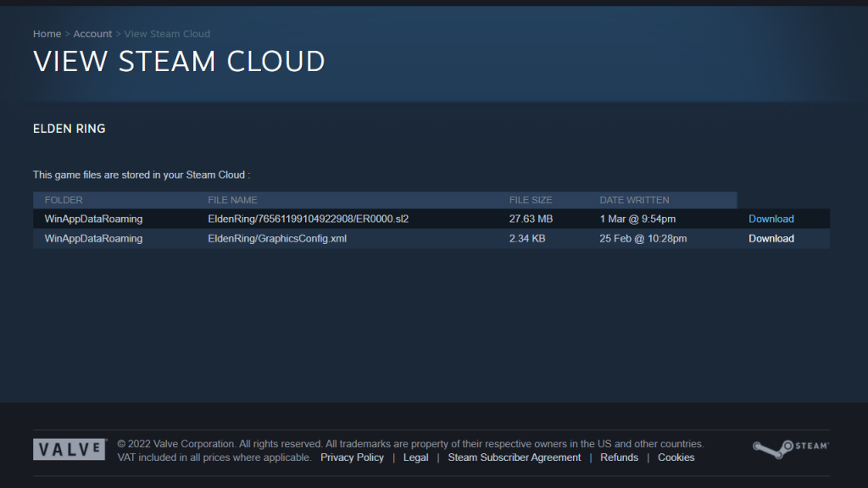Screen dimensions: 868x488
Task: Click the 2.34 KB file size
Action: [x=527, y=238]
